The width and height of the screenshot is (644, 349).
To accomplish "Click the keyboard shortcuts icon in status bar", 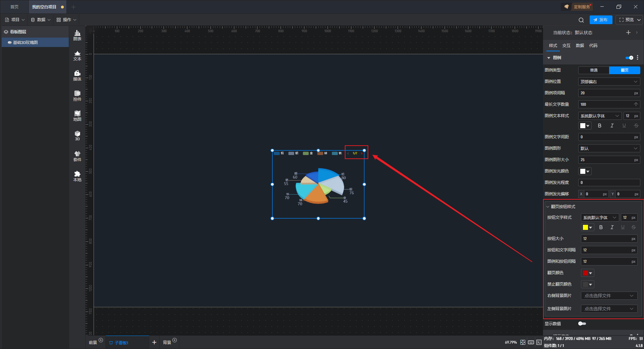I will click(531, 342).
